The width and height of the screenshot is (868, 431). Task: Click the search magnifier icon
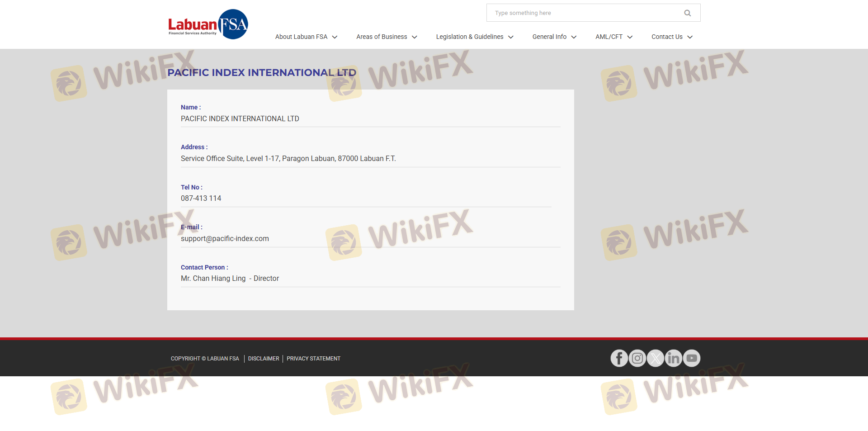pyautogui.click(x=687, y=13)
